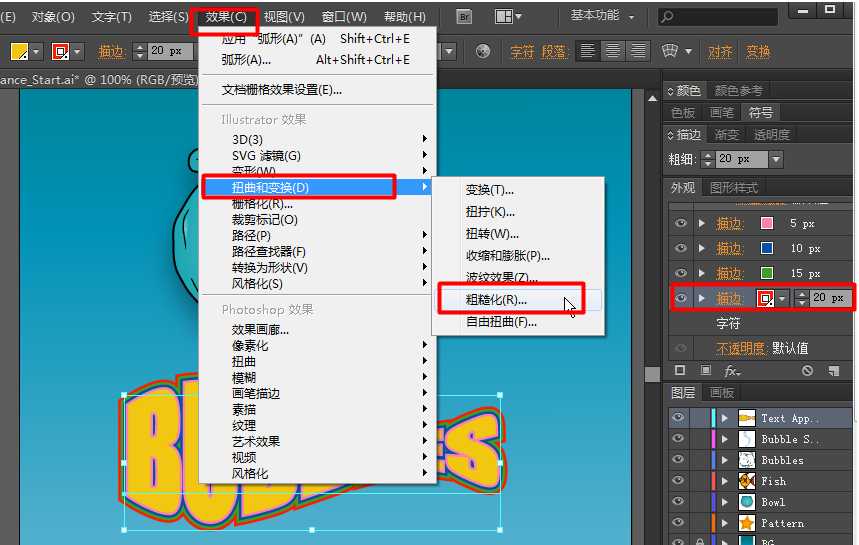Click the Pattern layer star thumbnail

pos(747,523)
